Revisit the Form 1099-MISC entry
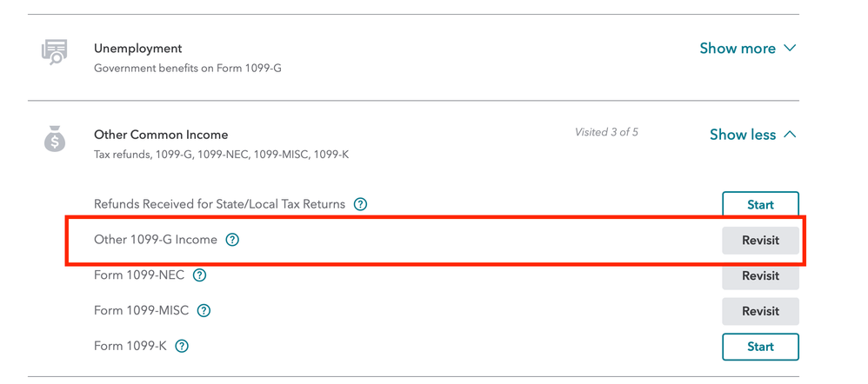 tap(760, 311)
